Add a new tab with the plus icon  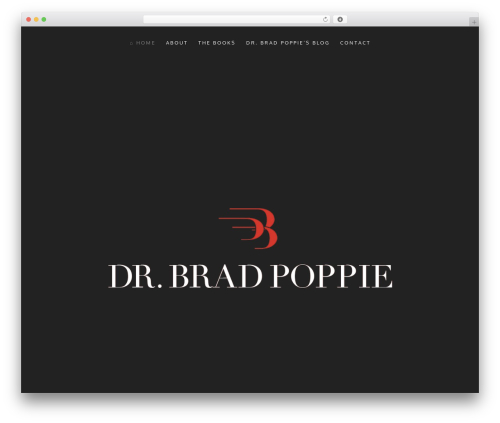[474, 22]
